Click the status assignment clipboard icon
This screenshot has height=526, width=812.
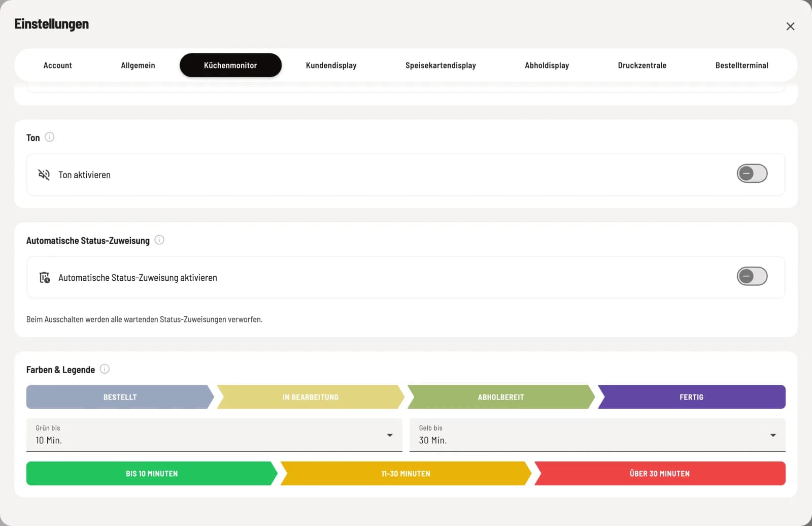pyautogui.click(x=45, y=278)
